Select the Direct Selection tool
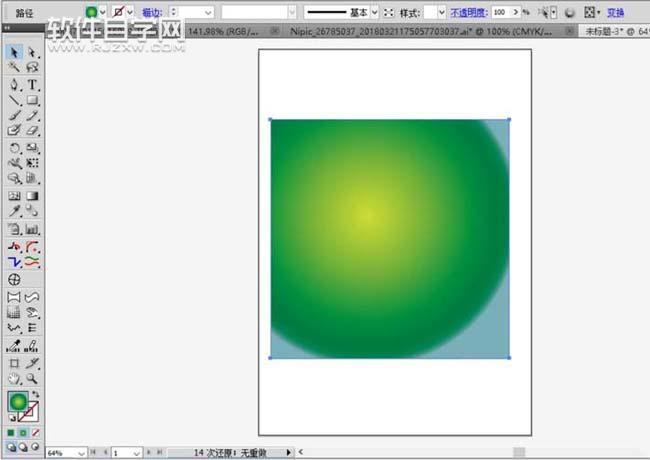 [x=32, y=52]
